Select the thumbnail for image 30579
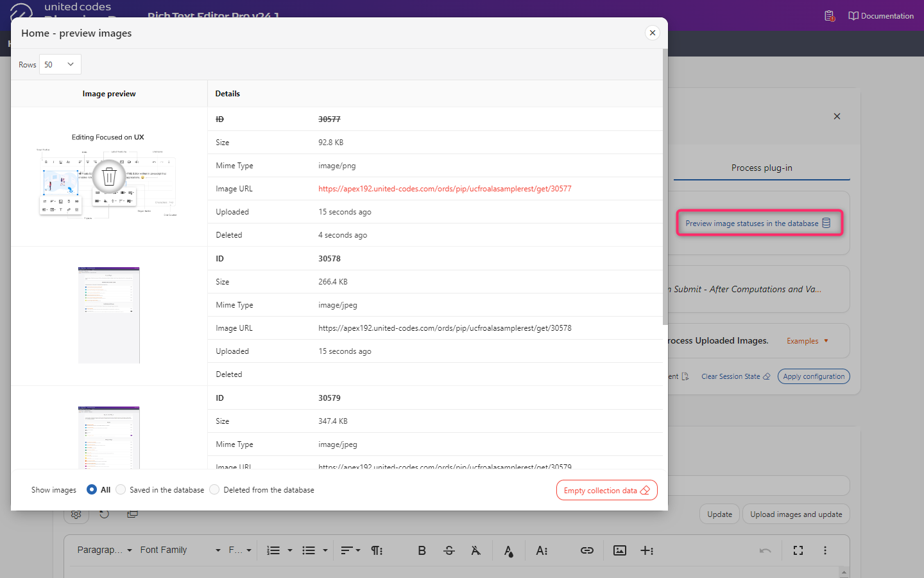 [109, 437]
